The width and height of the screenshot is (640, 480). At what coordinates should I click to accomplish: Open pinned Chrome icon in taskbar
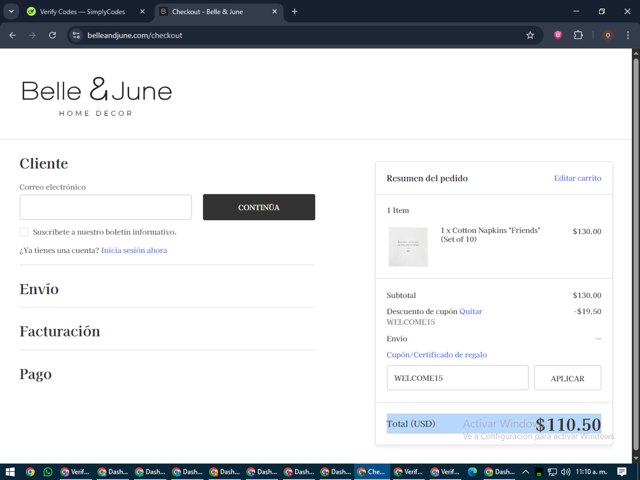pyautogui.click(x=30, y=472)
